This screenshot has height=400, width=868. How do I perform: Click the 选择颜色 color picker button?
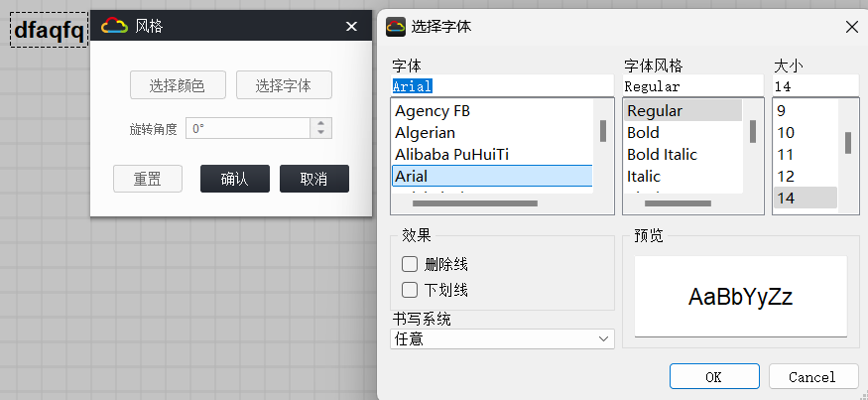coord(178,86)
